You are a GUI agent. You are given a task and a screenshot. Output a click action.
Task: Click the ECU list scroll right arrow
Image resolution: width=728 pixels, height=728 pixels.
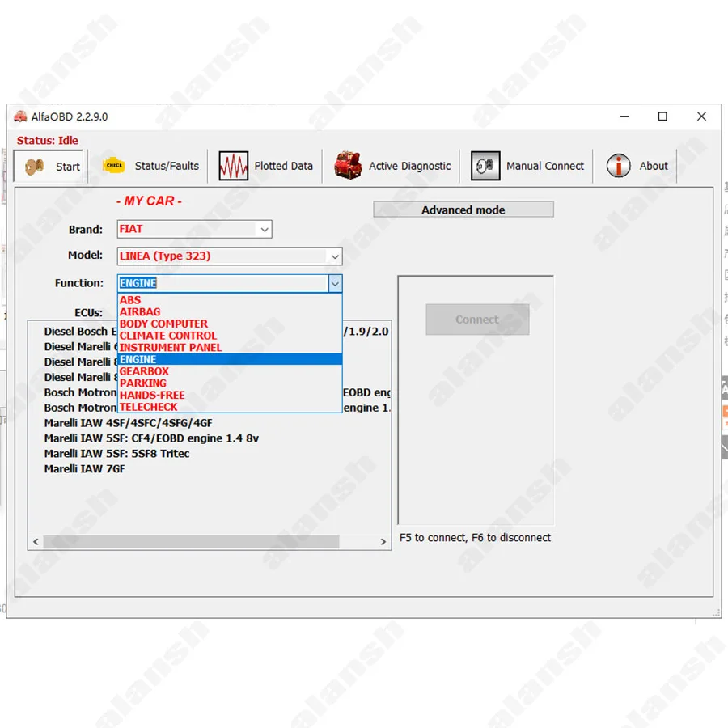[x=384, y=542]
